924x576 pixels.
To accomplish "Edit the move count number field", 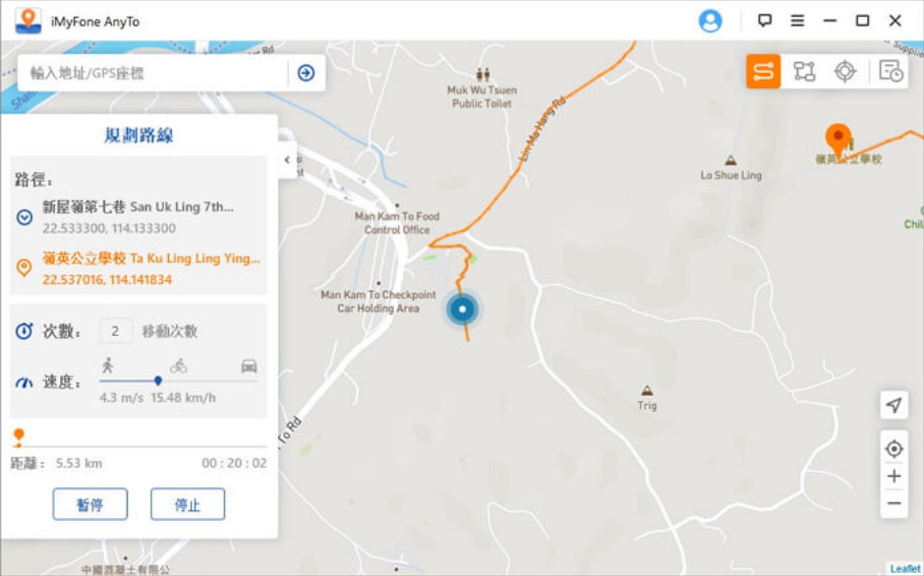I will pos(116,330).
